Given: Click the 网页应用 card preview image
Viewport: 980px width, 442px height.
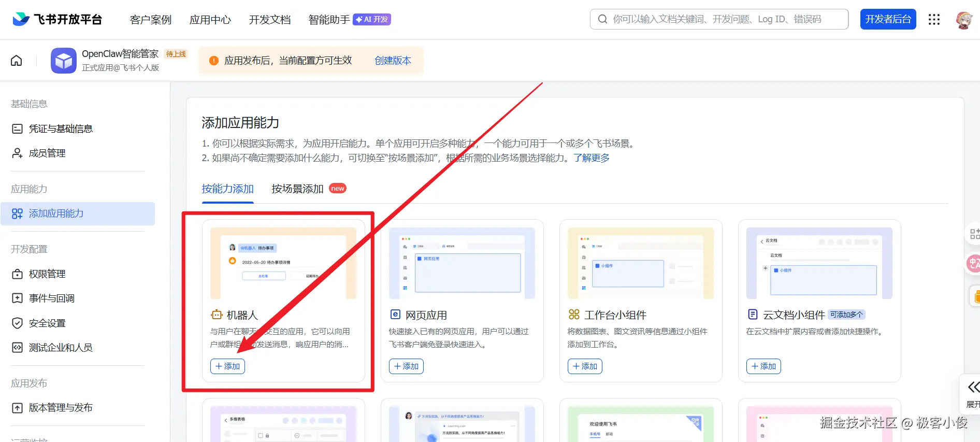Looking at the screenshot, I should 462,263.
